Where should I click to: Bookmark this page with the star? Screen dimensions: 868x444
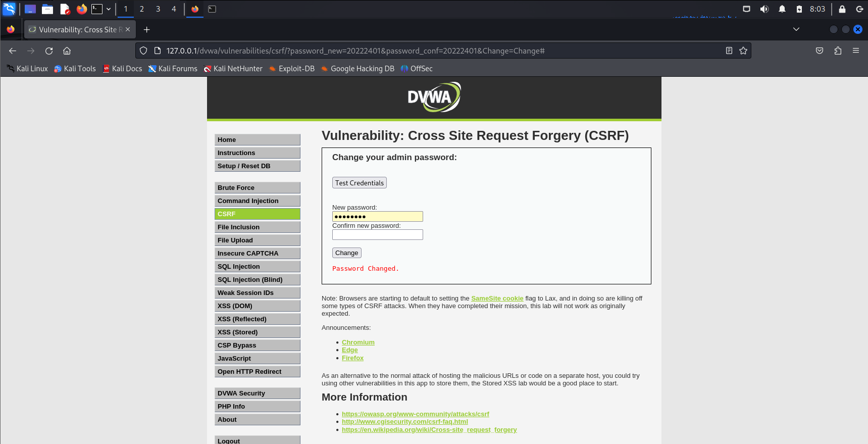click(x=743, y=51)
